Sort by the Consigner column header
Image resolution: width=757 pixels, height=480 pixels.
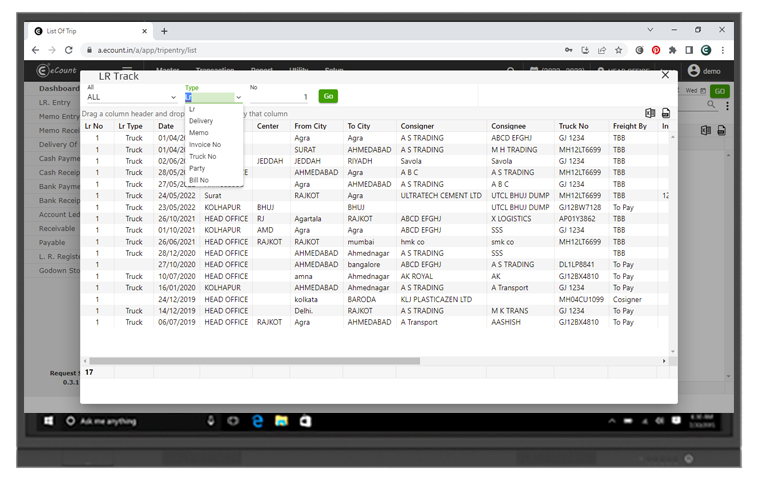417,126
